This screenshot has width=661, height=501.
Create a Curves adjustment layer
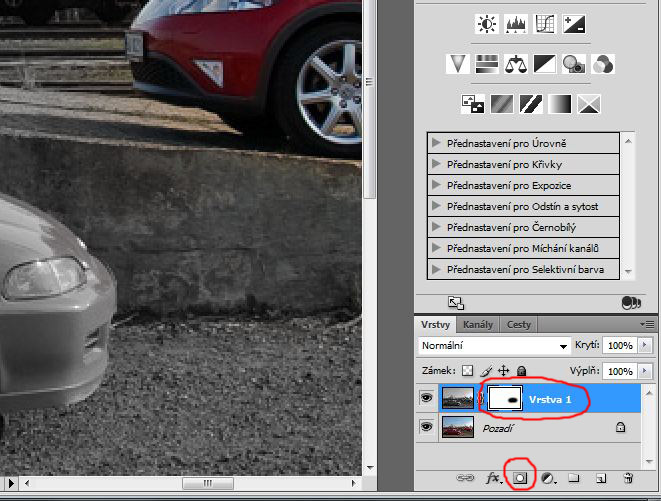click(545, 24)
